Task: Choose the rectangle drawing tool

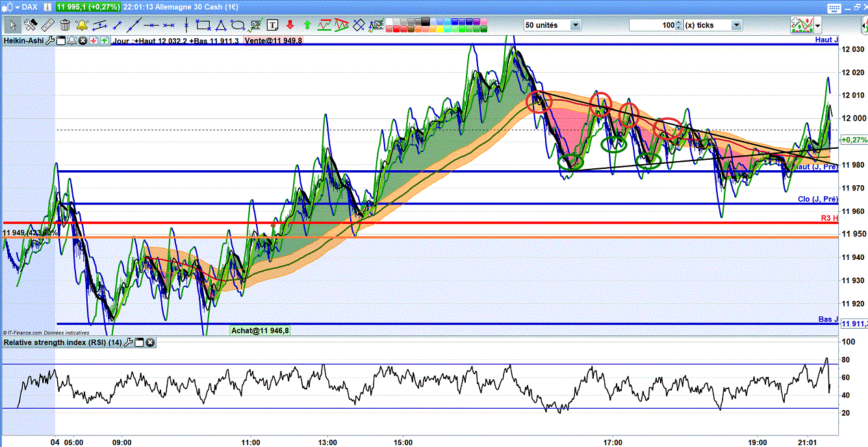Action: point(203,25)
